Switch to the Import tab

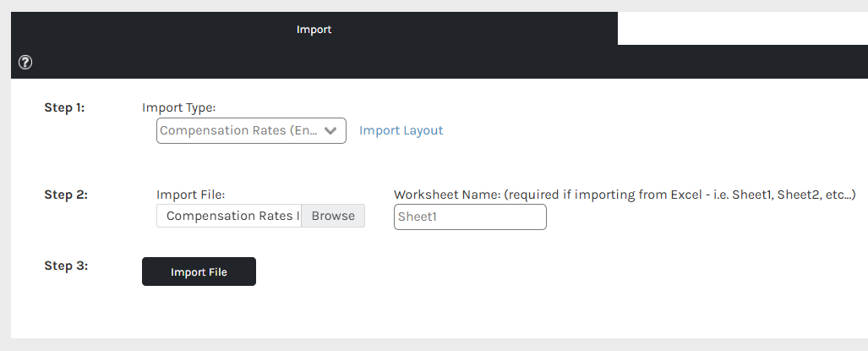click(x=314, y=29)
